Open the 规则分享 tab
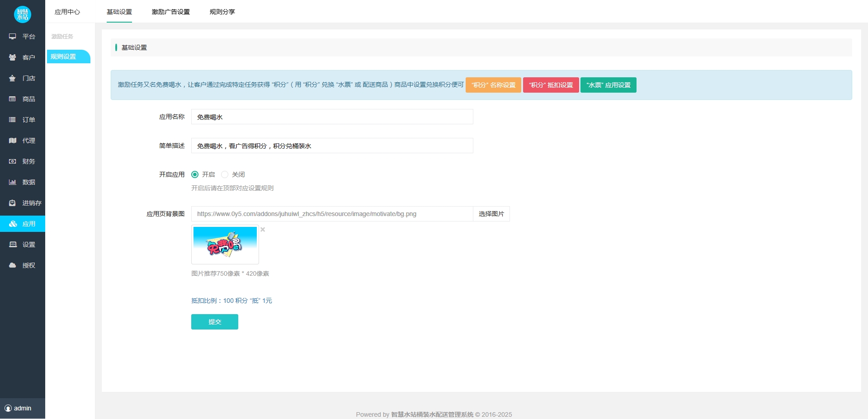The image size is (868, 419). pos(222,12)
